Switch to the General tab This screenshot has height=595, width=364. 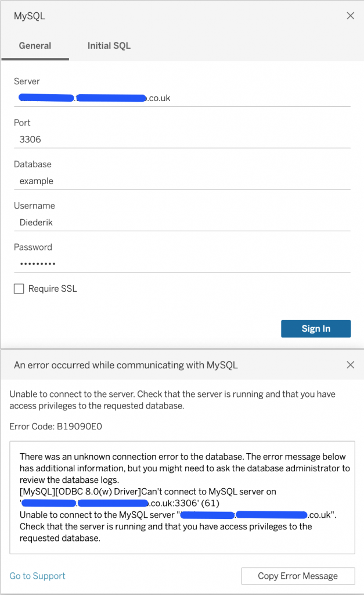[35, 46]
